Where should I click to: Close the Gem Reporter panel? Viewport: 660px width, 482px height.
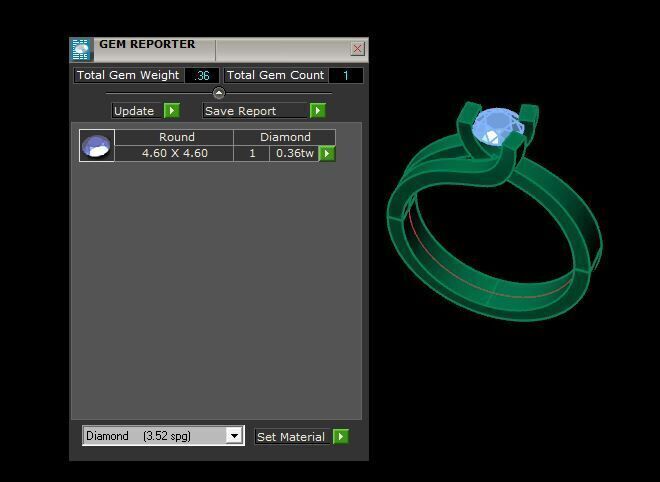click(x=357, y=48)
